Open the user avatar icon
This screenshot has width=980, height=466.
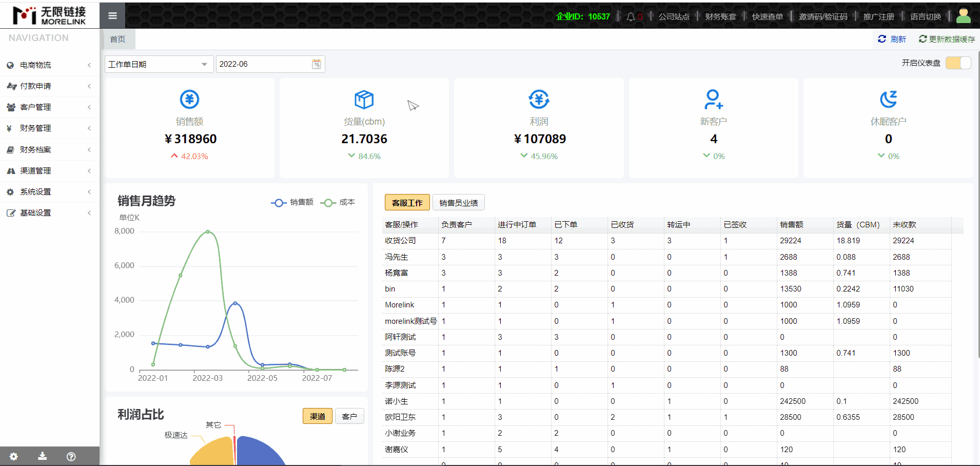(963, 15)
